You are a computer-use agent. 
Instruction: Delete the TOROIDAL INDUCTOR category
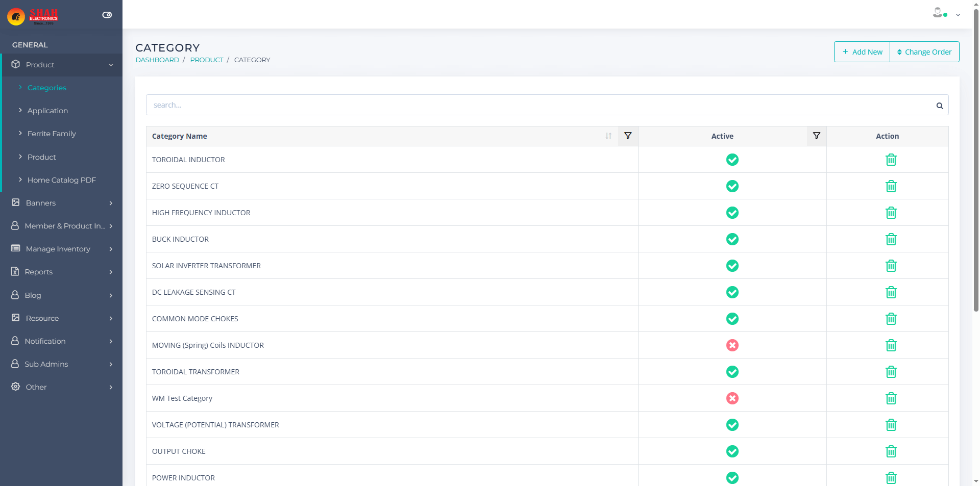click(891, 160)
